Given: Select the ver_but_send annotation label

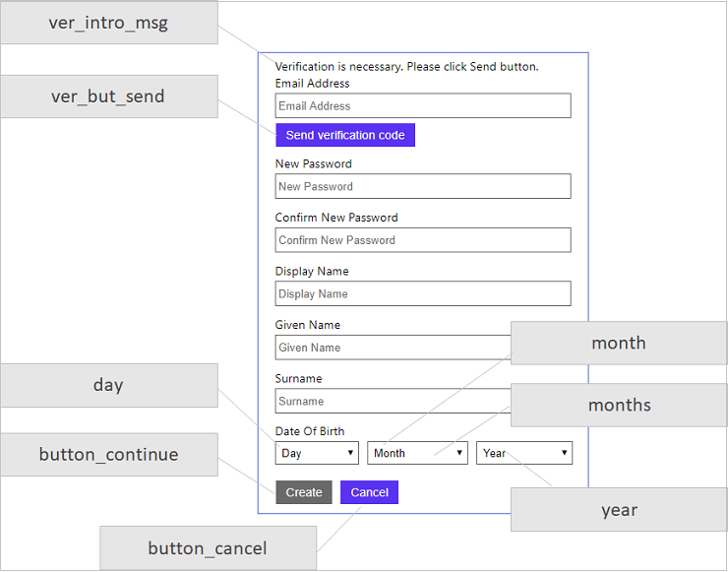Looking at the screenshot, I should click(109, 96).
